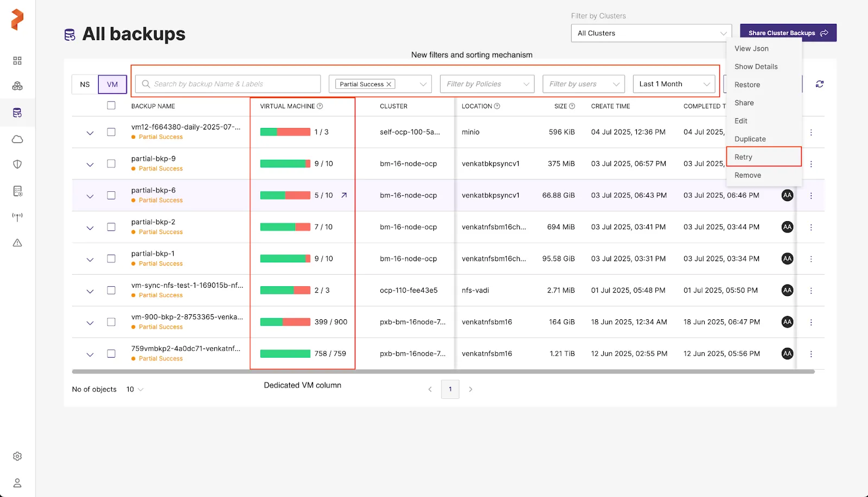Image resolution: width=868 pixels, height=497 pixels.
Task: Click the horizontal scrollbar under the table
Action: point(443,372)
